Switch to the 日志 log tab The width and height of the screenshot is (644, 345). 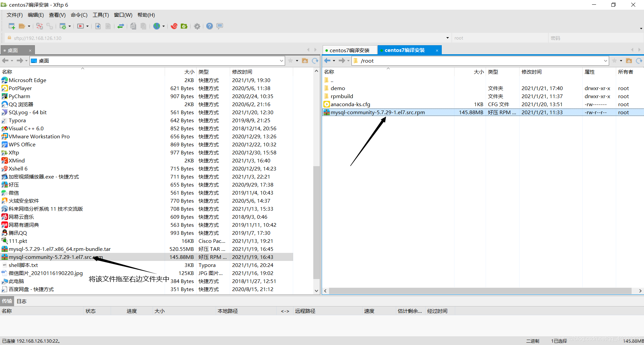[x=21, y=301]
